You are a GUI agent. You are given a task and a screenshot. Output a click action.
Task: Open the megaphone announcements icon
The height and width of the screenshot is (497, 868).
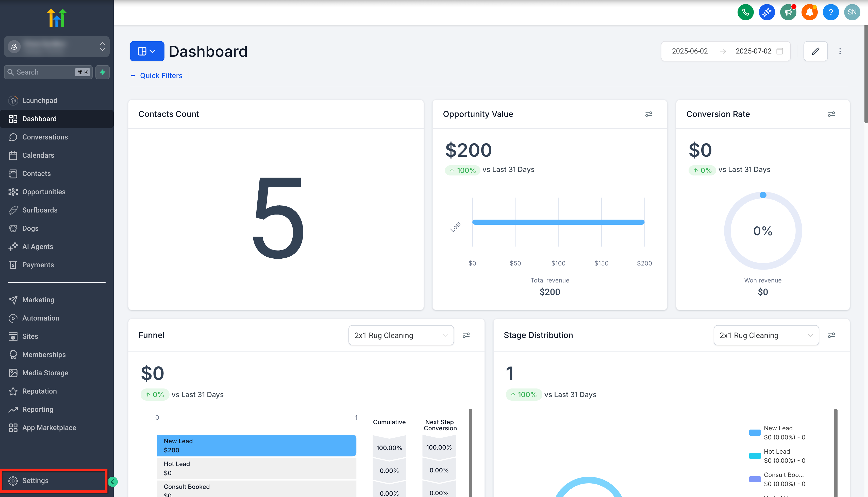tap(788, 13)
